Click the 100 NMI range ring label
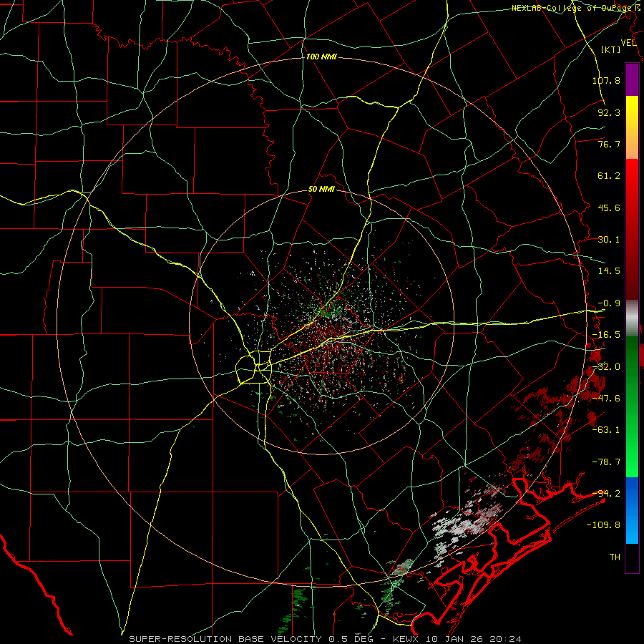This screenshot has height=644, width=644. click(x=321, y=57)
